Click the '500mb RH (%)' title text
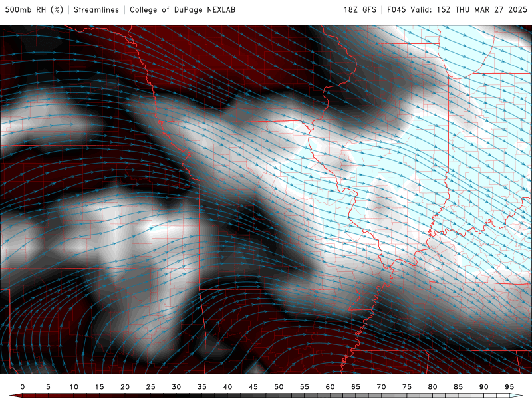 34,9
